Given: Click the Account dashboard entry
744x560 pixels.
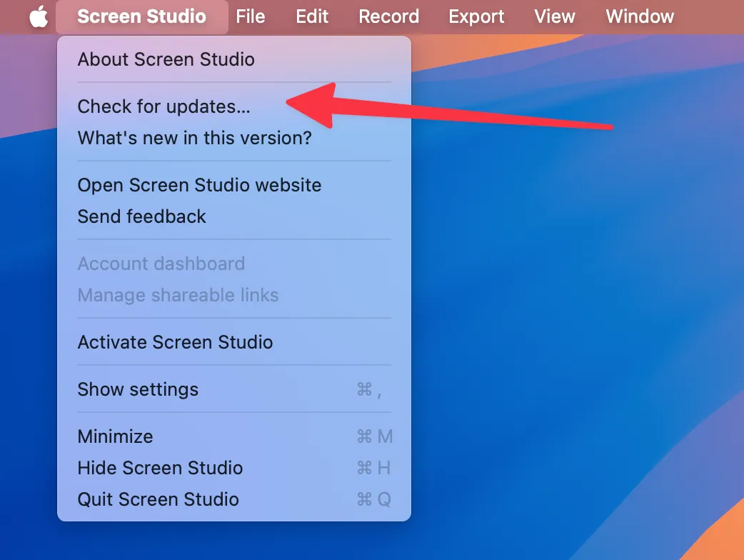Looking at the screenshot, I should (161, 264).
